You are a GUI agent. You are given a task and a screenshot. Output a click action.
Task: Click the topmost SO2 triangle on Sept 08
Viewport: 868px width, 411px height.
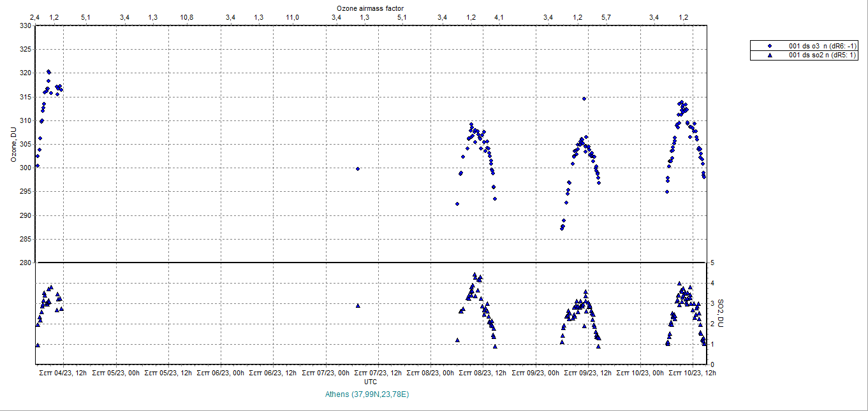click(x=474, y=275)
